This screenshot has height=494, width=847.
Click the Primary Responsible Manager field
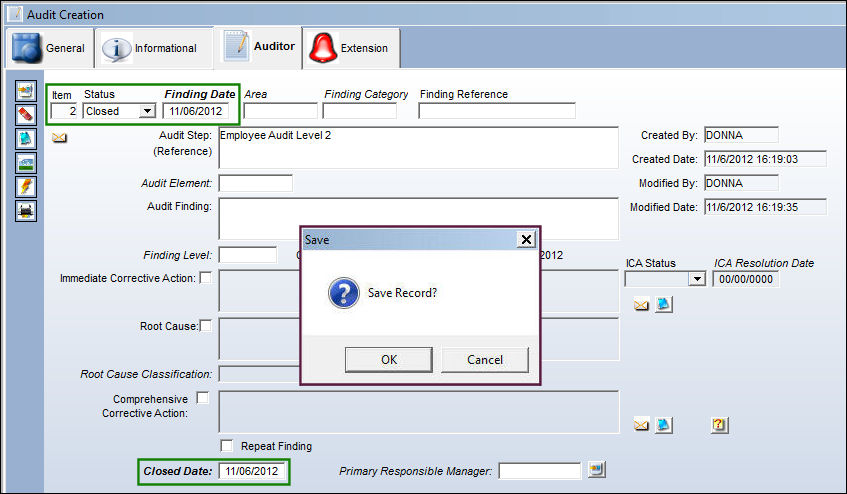540,471
